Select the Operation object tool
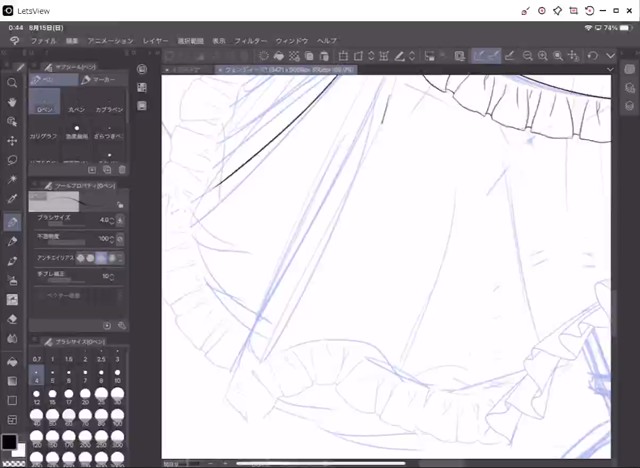 pyautogui.click(x=12, y=121)
